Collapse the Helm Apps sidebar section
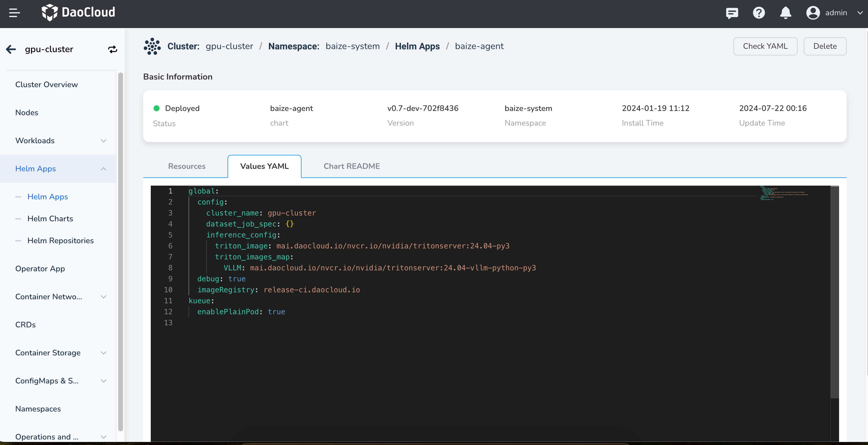Viewport: 868px width, 445px height. click(103, 169)
